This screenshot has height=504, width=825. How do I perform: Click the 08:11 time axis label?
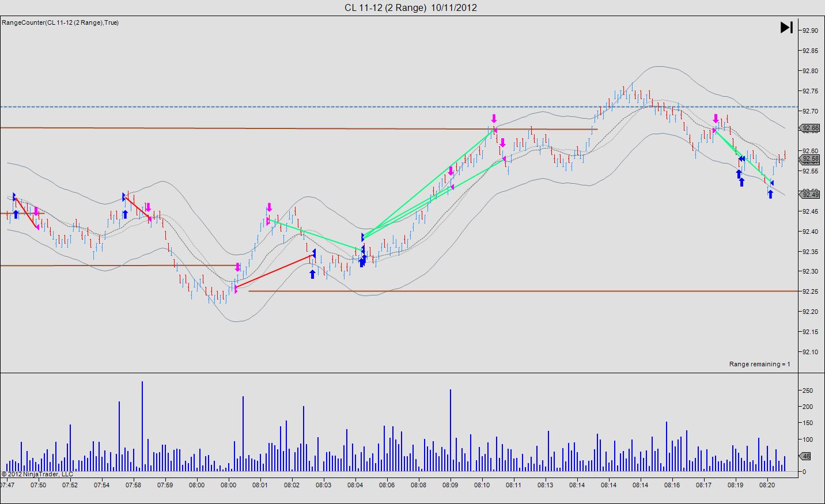514,485
